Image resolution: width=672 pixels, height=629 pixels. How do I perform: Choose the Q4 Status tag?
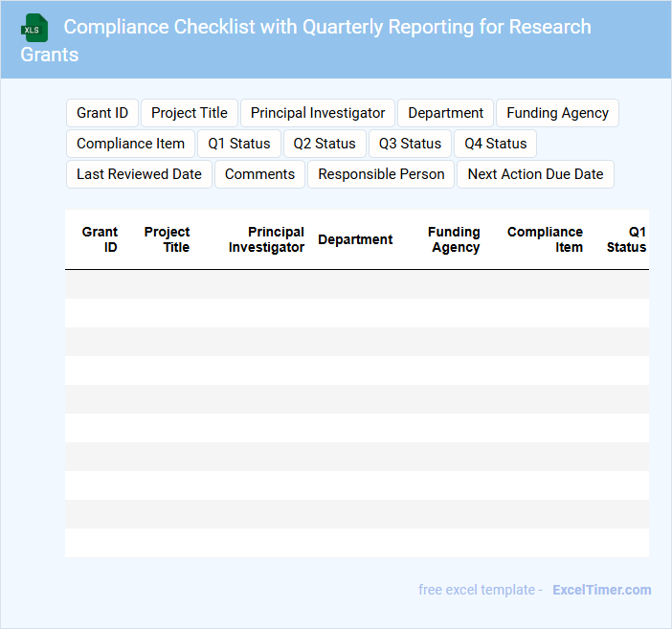[x=495, y=144]
